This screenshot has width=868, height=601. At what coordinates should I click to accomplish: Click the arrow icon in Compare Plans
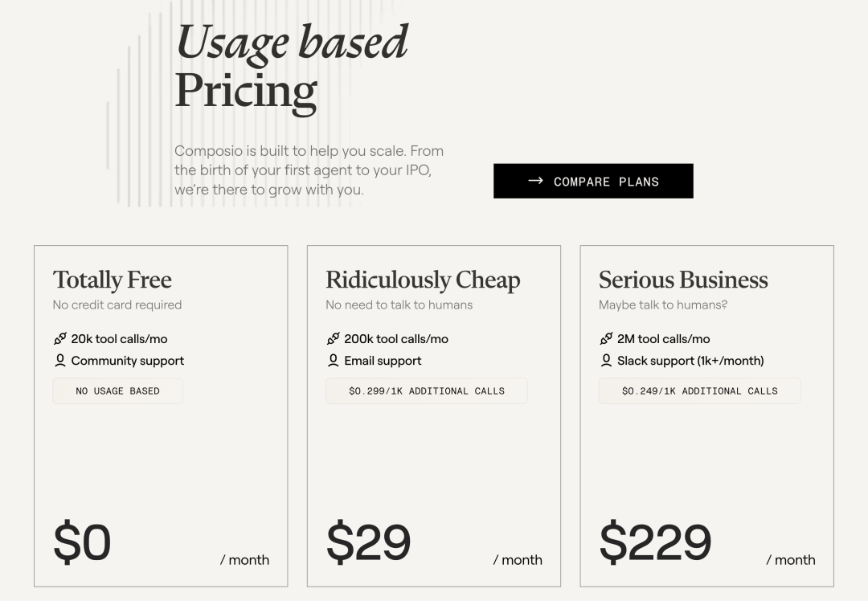535,181
